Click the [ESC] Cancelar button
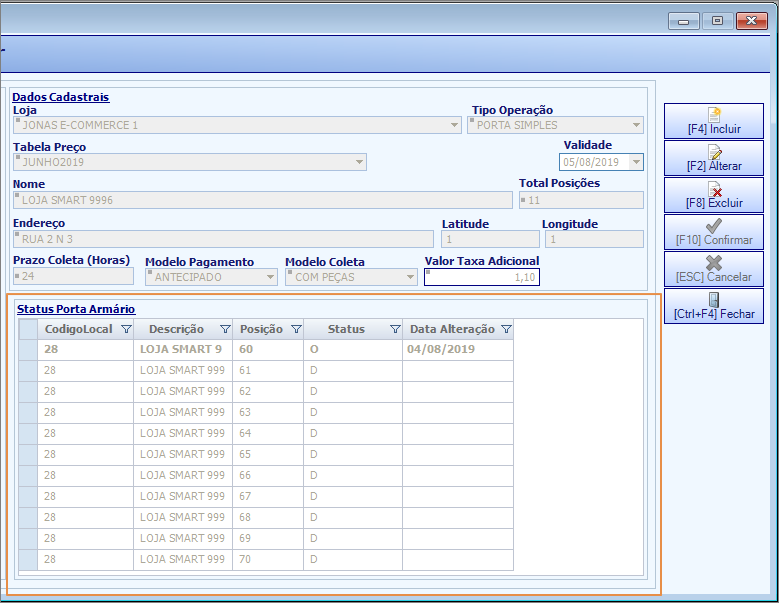Image resolution: width=779 pixels, height=603 pixels. [713, 269]
